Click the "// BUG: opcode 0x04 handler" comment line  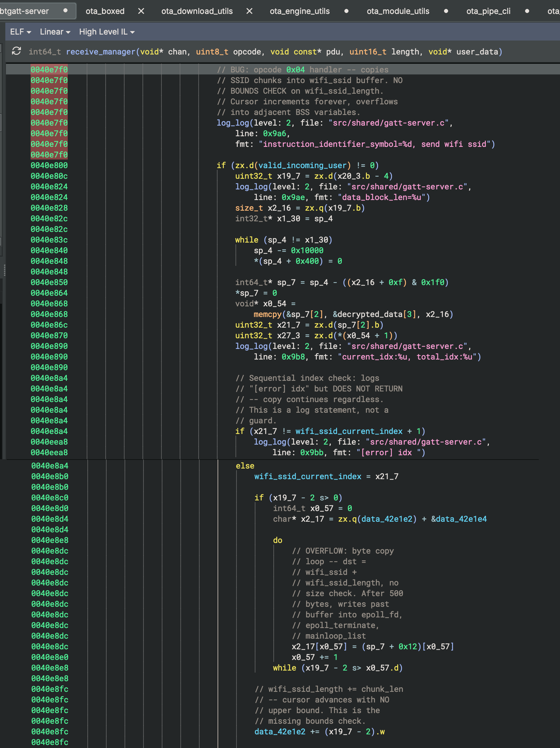(x=303, y=70)
